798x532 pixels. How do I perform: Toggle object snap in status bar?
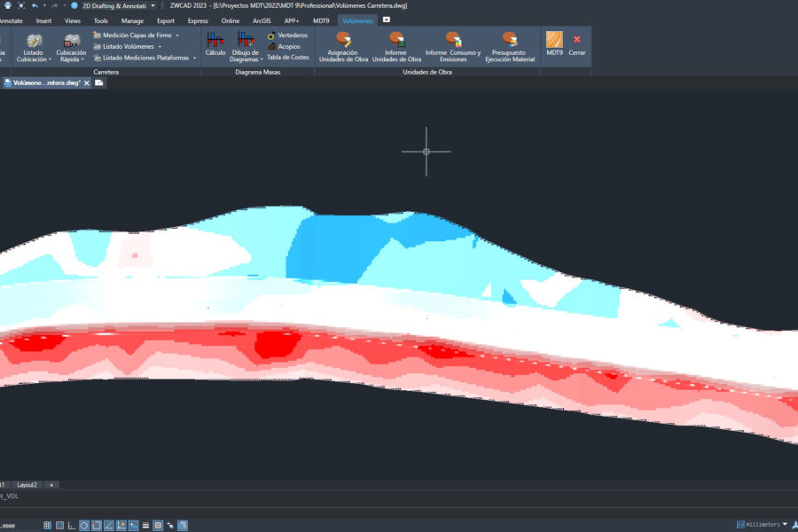coord(96,526)
